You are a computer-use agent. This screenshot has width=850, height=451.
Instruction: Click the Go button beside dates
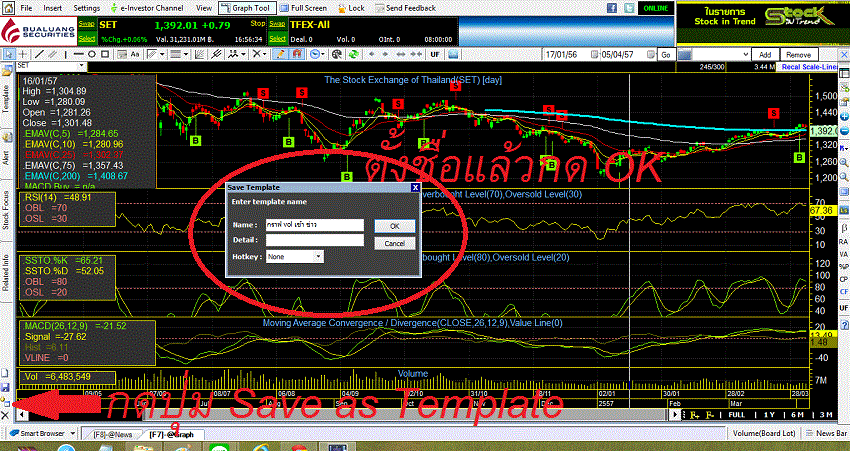(666, 55)
